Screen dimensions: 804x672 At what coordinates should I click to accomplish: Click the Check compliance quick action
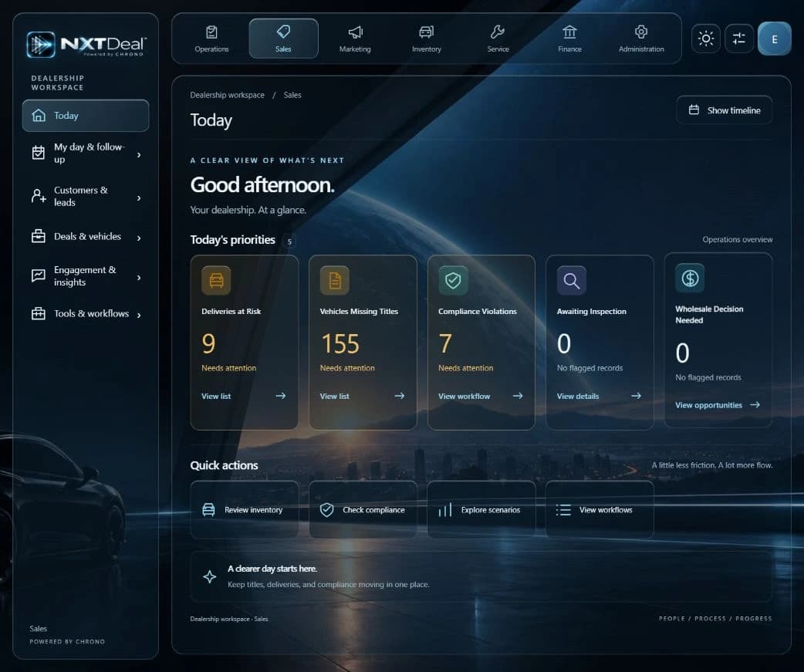pos(363,509)
